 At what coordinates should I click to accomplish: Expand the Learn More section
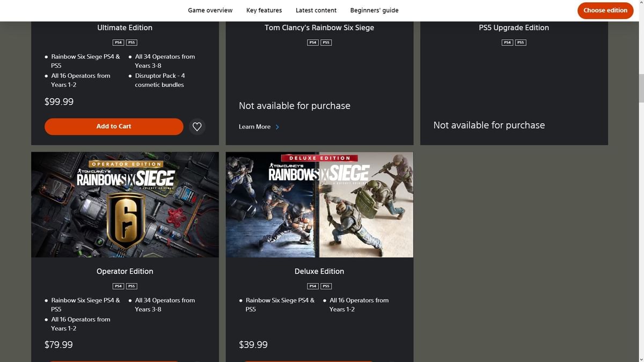click(x=254, y=127)
